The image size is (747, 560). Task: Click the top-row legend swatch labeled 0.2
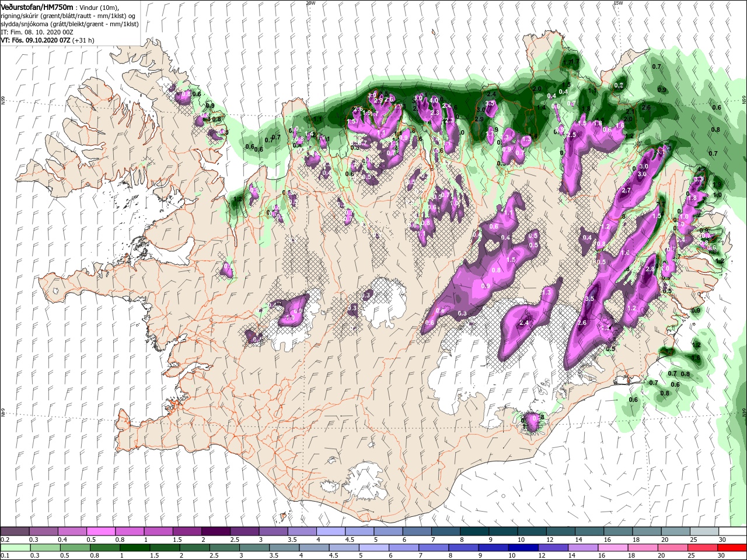[x=15, y=531]
